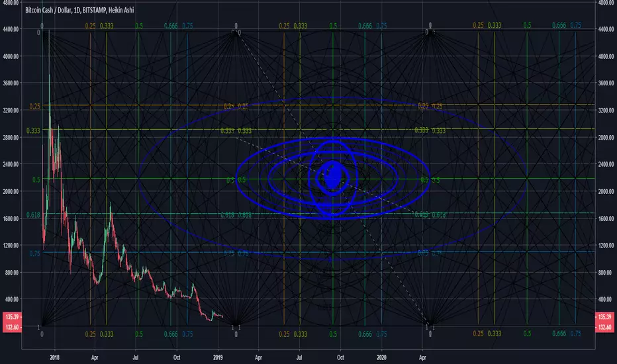Image resolution: width=617 pixels, height=364 pixels.
Task: Click the 1200.00 label on left price axis
Action: pos(11,245)
